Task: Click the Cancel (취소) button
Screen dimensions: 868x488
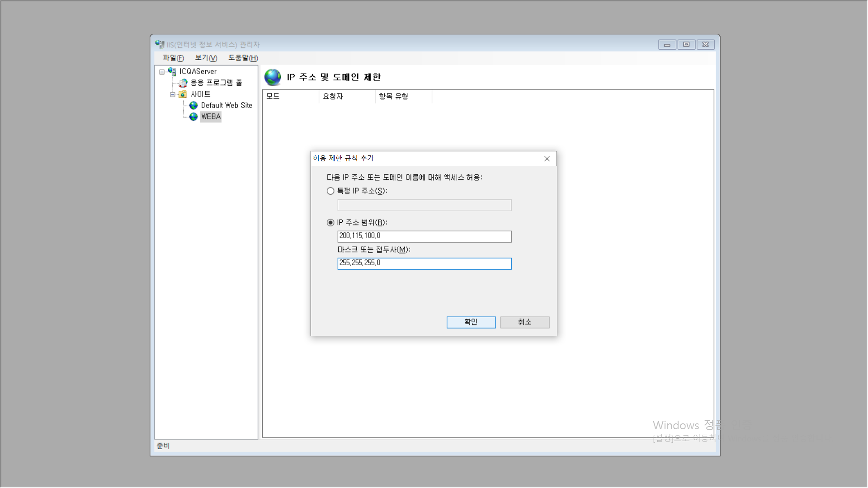Action: point(524,322)
